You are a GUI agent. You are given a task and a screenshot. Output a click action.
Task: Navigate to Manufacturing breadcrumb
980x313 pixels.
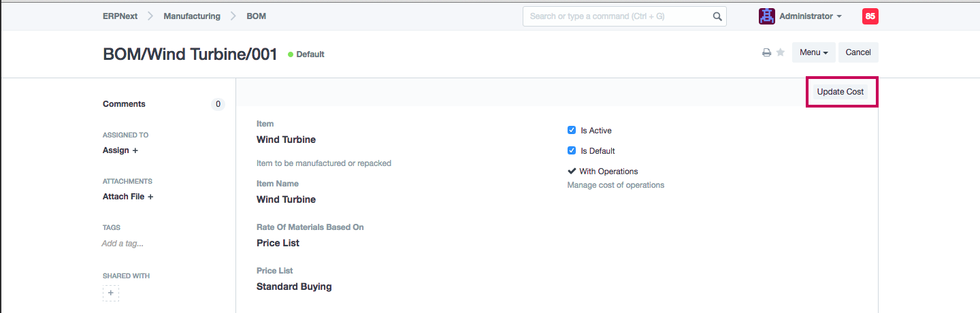(x=191, y=16)
